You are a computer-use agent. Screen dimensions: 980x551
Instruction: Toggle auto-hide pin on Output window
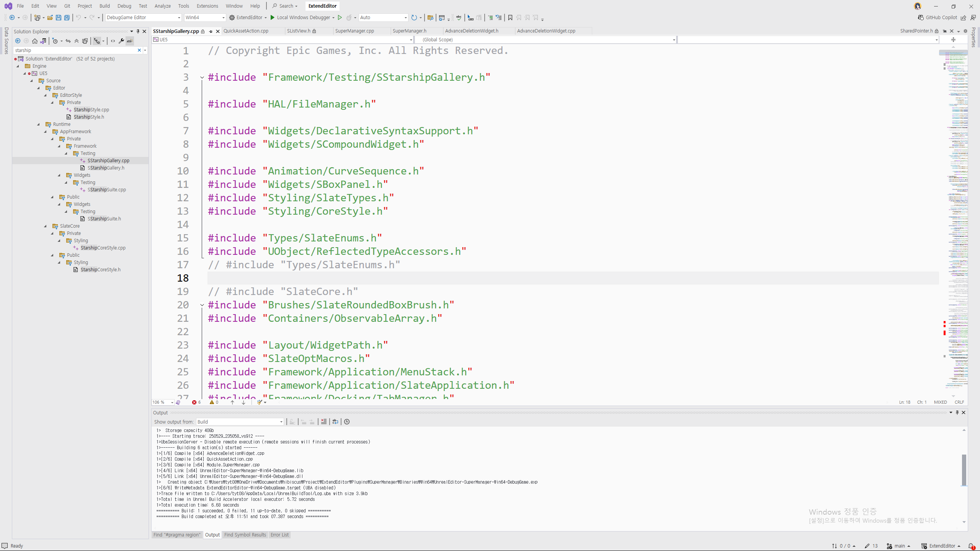[957, 412]
